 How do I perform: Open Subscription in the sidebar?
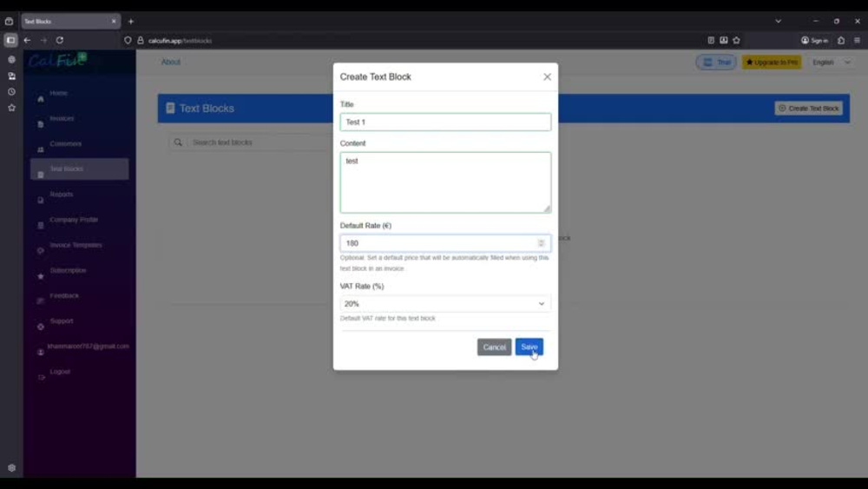68,271
